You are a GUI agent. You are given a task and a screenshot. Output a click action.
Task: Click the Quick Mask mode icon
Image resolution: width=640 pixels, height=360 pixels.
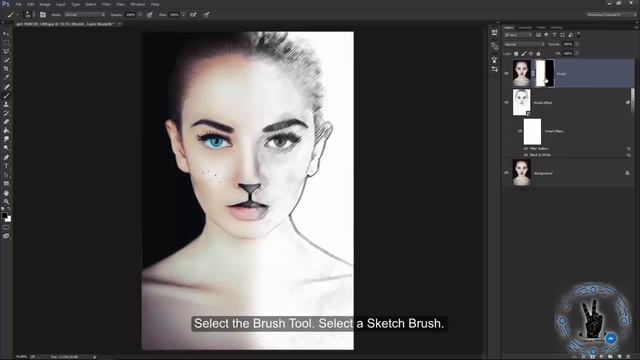[x=6, y=228]
